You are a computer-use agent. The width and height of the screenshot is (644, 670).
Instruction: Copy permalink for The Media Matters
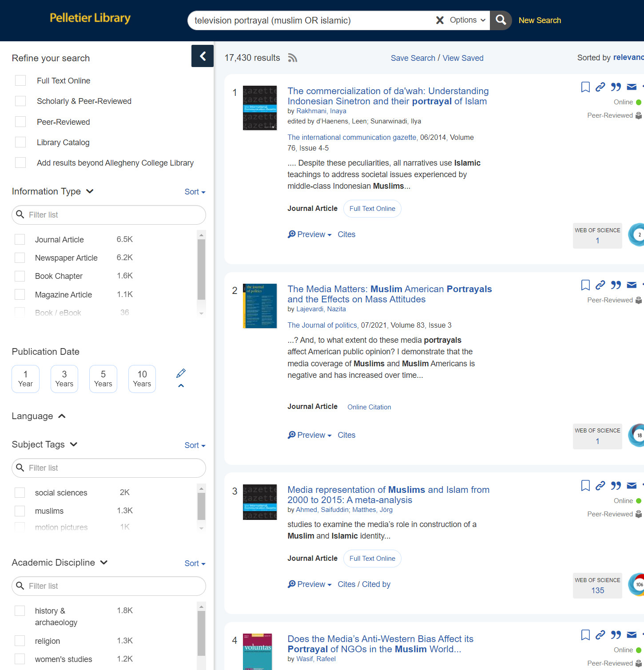click(x=600, y=285)
